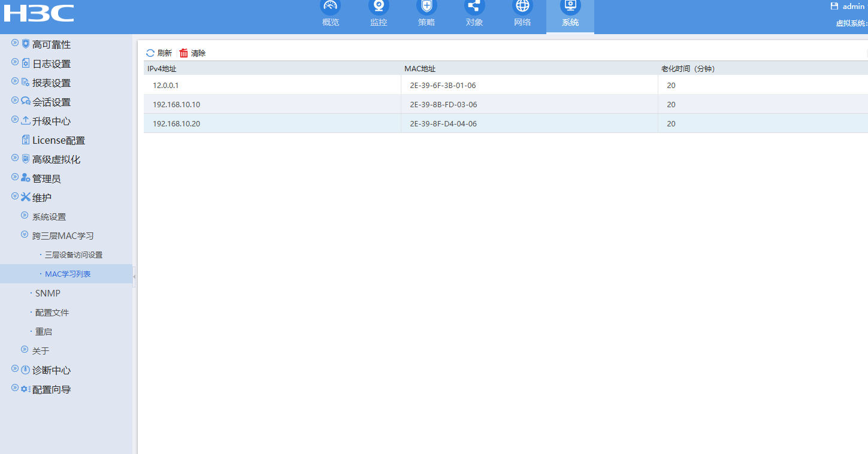Open the License配置 sidebar label
Image resolution: width=868 pixels, height=454 pixels.
point(59,140)
